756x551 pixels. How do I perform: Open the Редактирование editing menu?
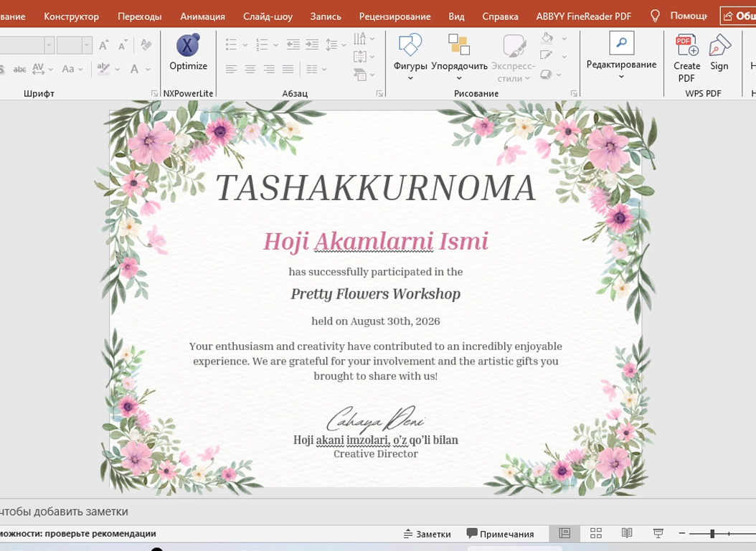coord(621,56)
